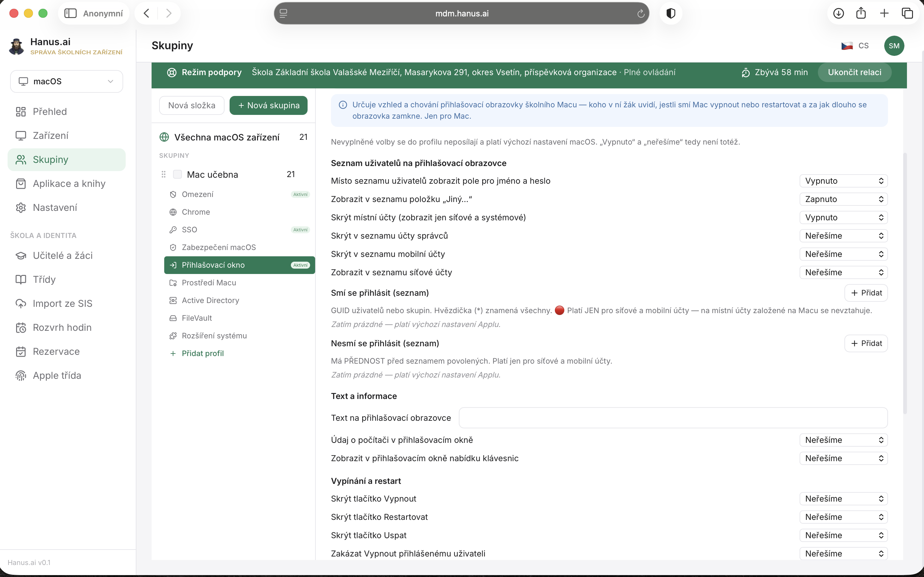Select Prostředí Macu profile
Screen dimensions: 924x577
tap(239, 283)
